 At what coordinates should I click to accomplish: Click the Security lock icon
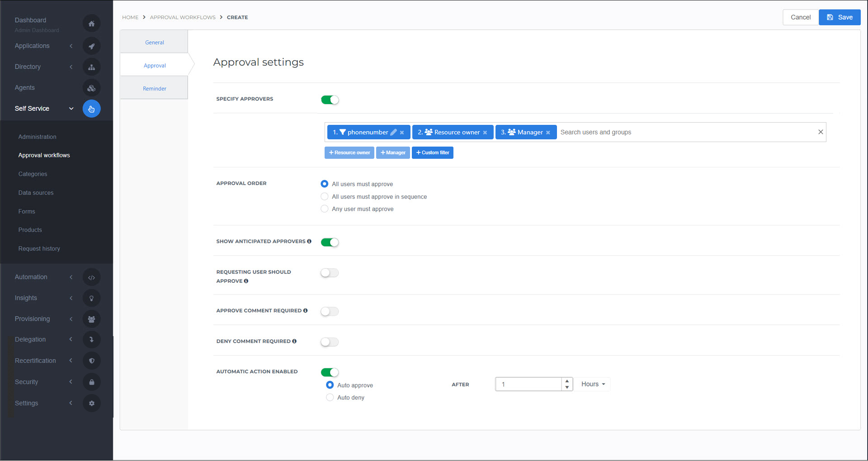92,382
